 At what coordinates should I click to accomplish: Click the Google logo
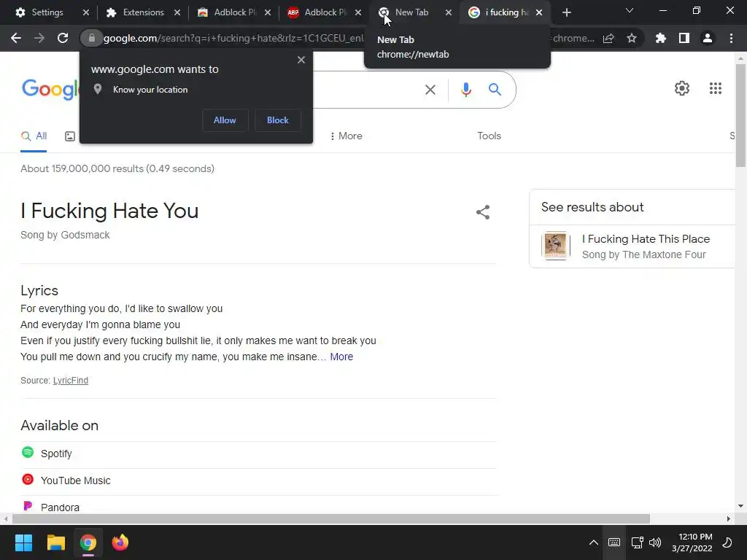[x=50, y=89]
